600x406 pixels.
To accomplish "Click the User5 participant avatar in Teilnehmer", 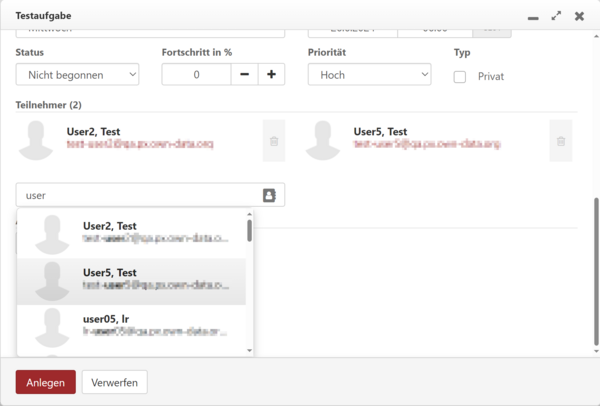I will [x=323, y=140].
